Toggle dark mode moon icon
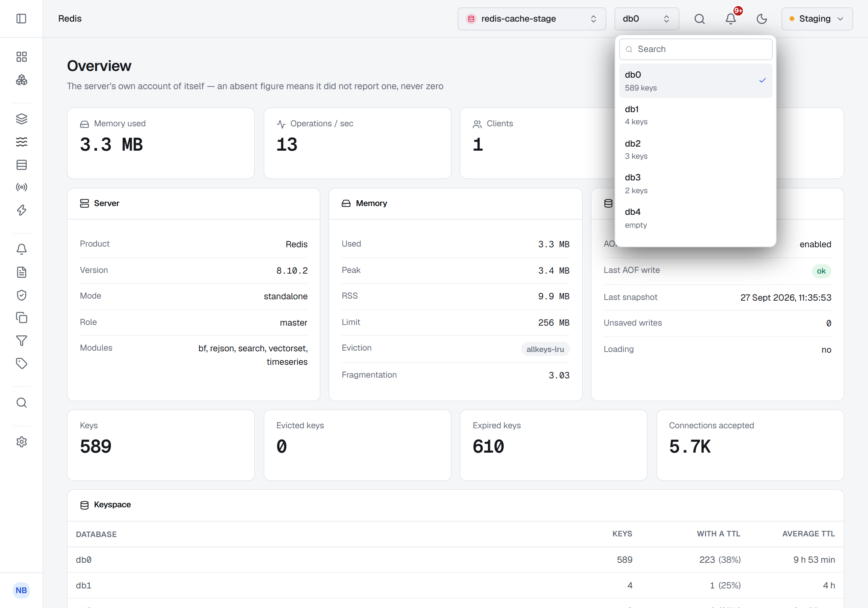The image size is (868, 608). 762,19
